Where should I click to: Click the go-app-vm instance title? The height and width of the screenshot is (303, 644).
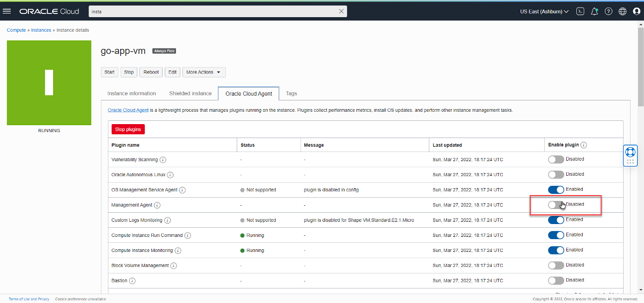tap(123, 51)
